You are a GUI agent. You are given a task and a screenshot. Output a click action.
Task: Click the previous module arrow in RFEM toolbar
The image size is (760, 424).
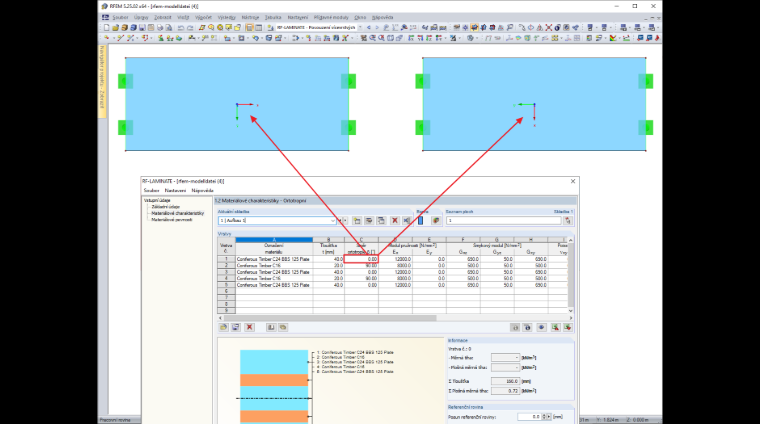pos(369,28)
